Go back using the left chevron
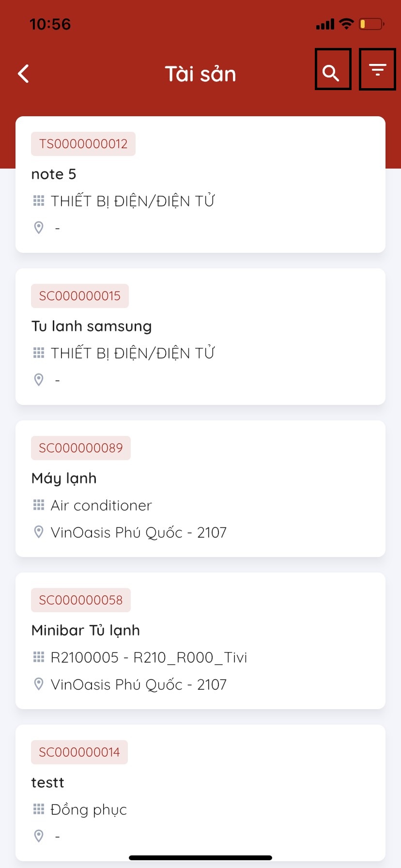 click(x=24, y=74)
